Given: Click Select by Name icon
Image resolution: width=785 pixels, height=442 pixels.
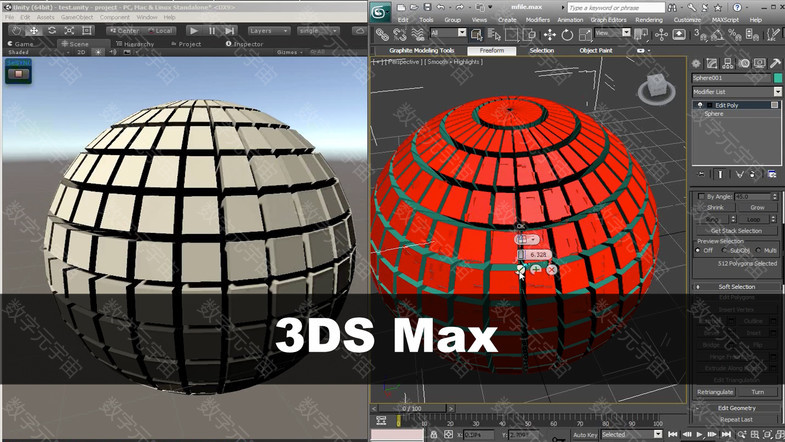Looking at the screenshot, I should [494, 34].
